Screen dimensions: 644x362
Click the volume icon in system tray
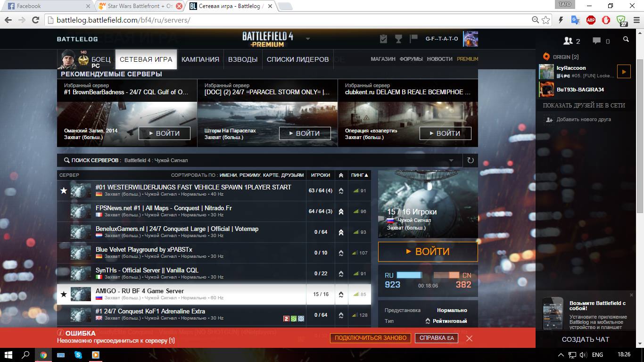(x=583, y=354)
